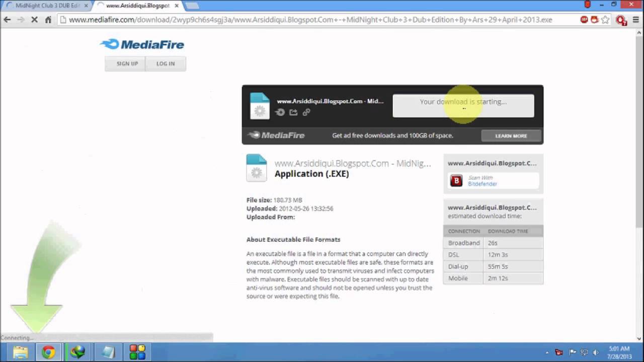Click the file size 180.73 MB text

pyautogui.click(x=287, y=200)
